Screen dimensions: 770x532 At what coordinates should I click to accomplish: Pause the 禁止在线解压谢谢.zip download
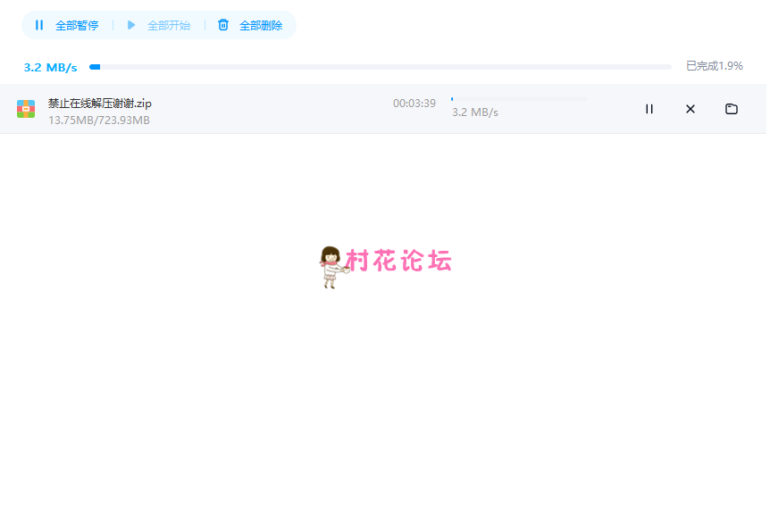pos(649,109)
